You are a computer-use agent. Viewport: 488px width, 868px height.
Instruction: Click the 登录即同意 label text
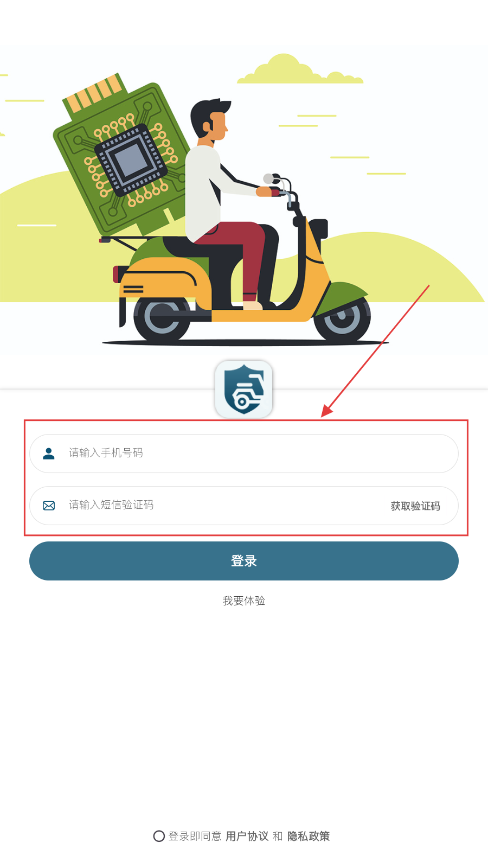point(195,836)
